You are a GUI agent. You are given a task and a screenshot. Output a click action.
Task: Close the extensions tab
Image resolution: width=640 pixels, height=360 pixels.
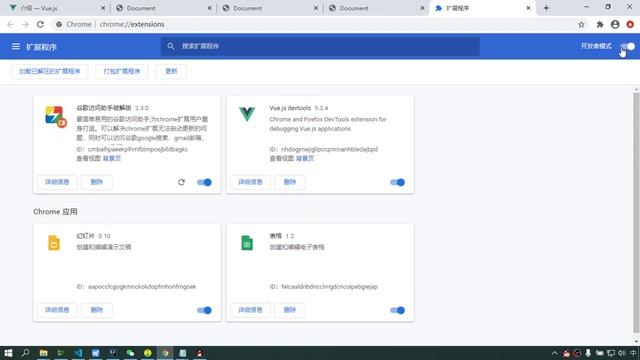pyautogui.click(x=528, y=8)
